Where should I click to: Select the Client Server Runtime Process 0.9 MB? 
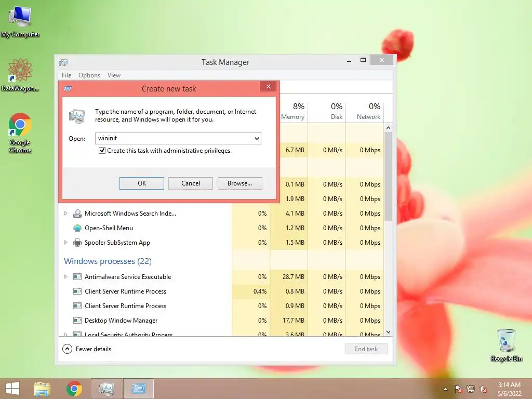[126, 306]
